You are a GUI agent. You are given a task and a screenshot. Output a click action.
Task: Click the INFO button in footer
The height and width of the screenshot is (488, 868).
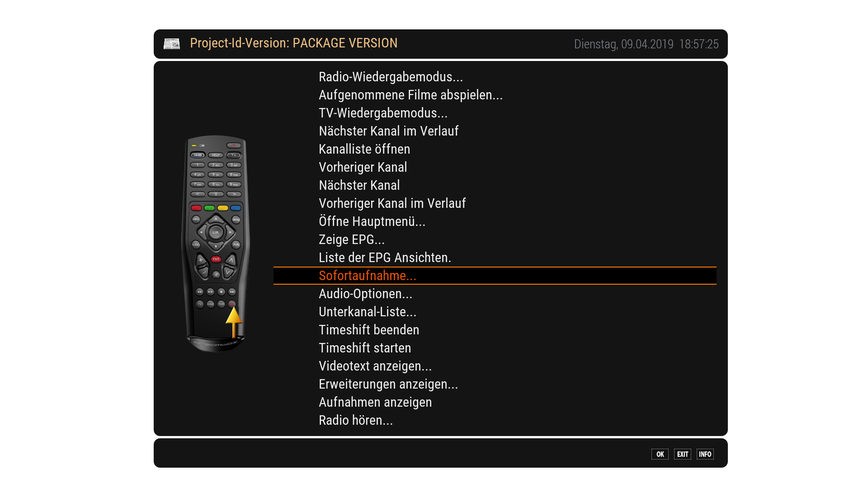point(705,454)
